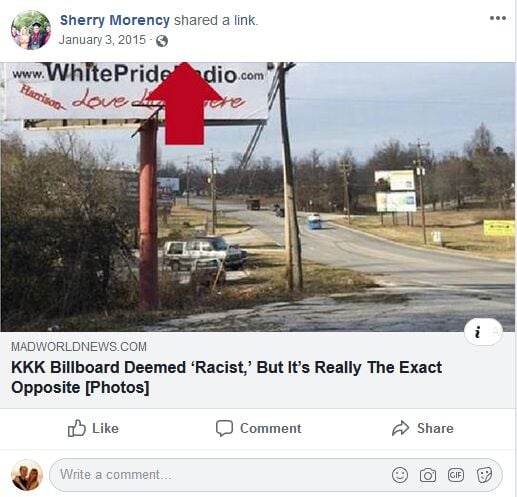Click the speech bubble Comment icon
The image size is (517, 497).
tap(224, 428)
